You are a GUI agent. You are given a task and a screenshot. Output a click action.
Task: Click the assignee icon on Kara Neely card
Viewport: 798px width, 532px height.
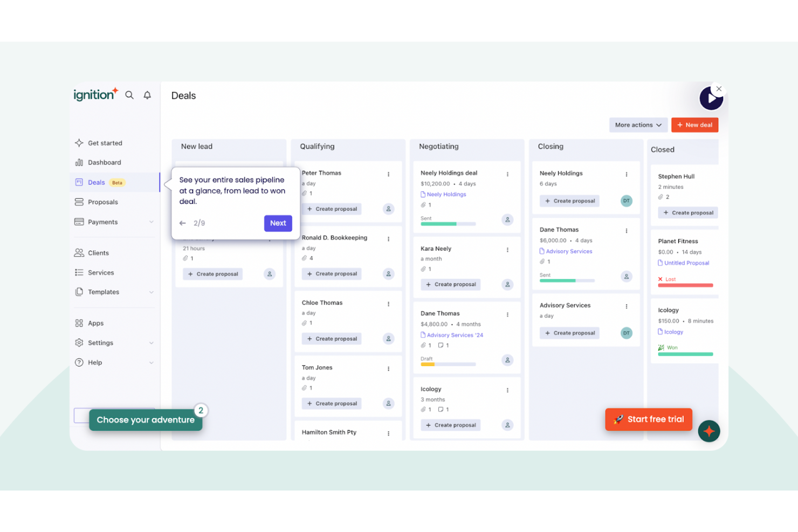tap(507, 284)
